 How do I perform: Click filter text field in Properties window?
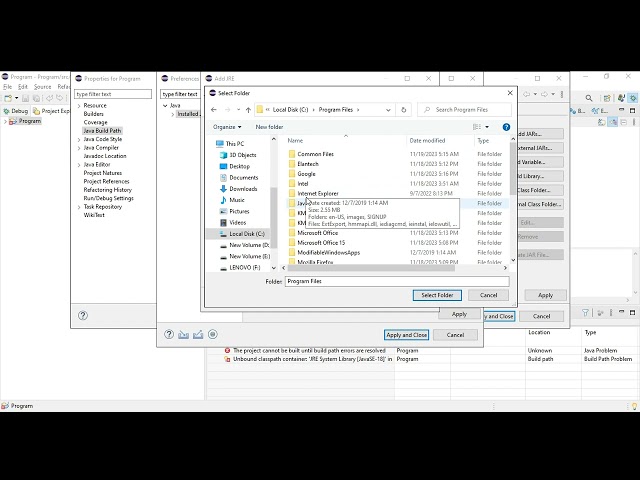tap(113, 94)
